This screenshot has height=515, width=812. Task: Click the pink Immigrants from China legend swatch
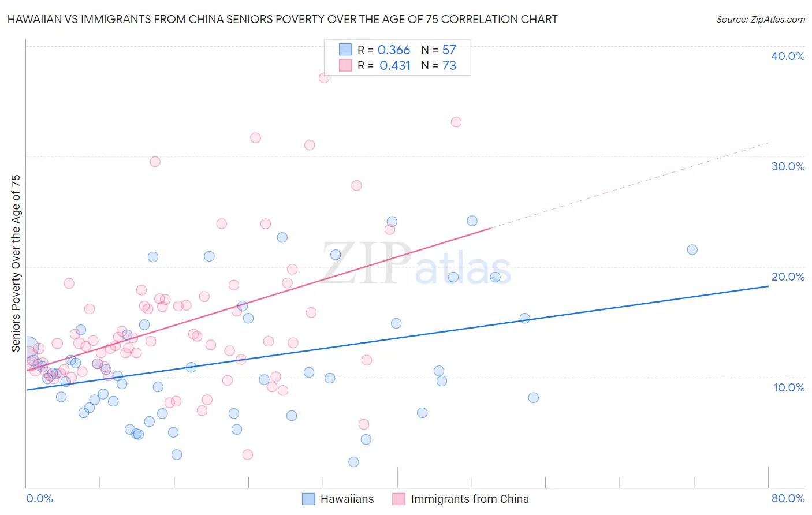coord(398,499)
